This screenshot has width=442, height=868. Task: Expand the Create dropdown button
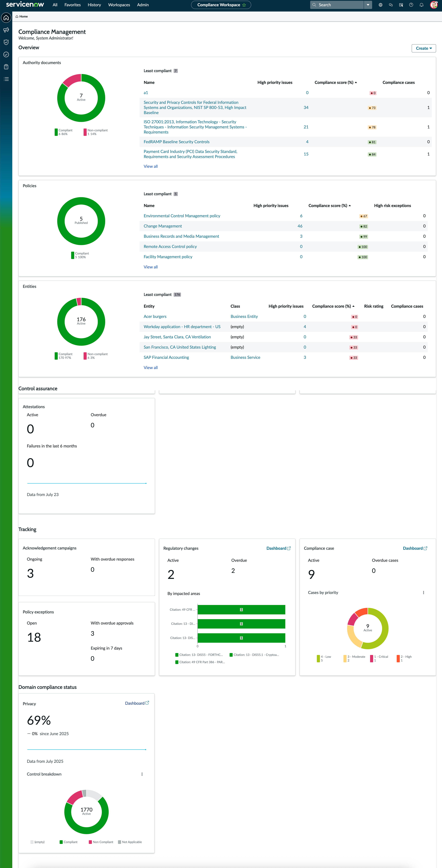pyautogui.click(x=423, y=48)
